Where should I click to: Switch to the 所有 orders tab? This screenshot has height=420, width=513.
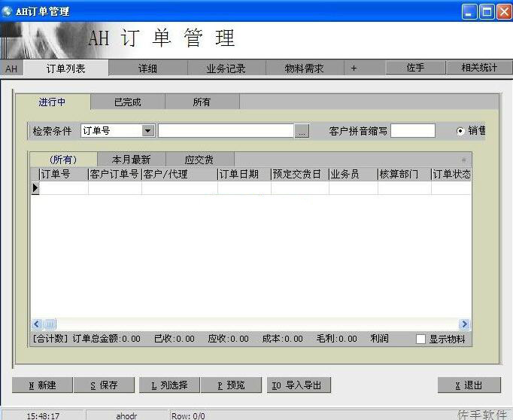click(202, 102)
